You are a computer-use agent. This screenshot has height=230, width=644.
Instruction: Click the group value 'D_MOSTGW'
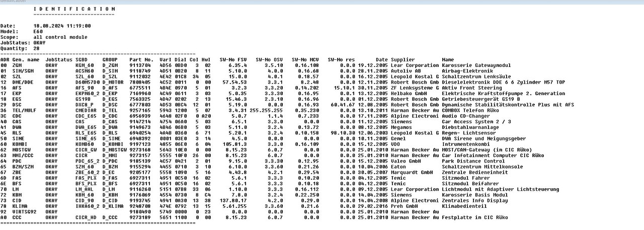115,150
